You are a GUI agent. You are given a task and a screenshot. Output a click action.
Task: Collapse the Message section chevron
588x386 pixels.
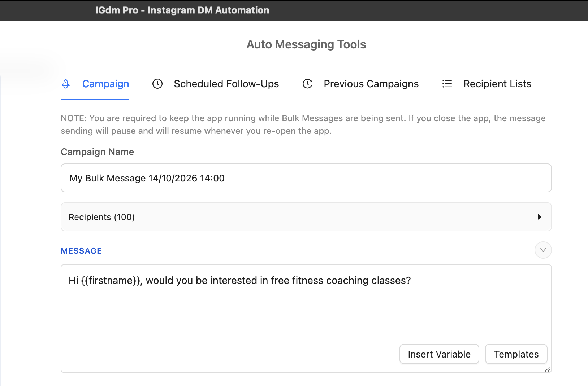[543, 250]
